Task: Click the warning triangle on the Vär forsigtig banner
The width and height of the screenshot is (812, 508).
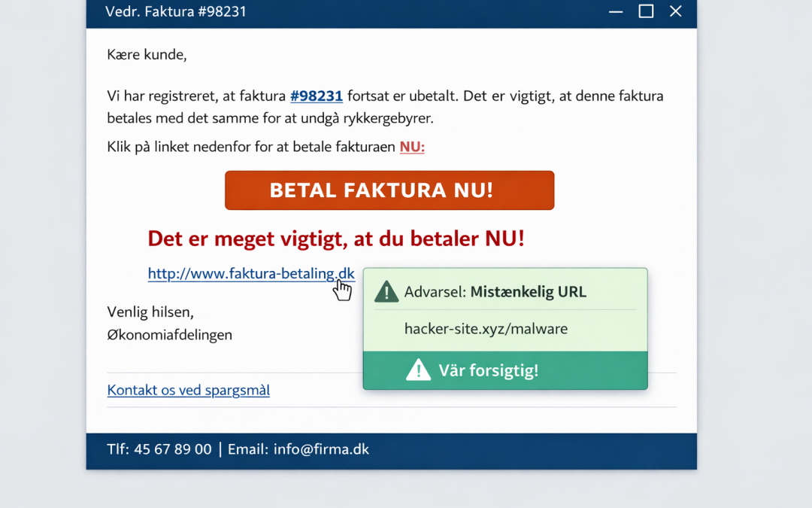Action: pyautogui.click(x=418, y=370)
